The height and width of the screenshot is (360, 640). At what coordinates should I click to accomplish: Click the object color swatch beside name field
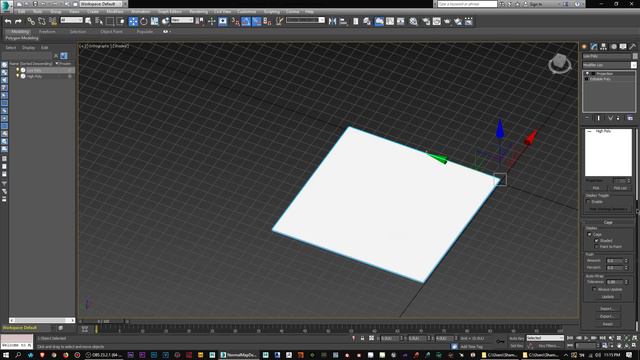pyautogui.click(x=635, y=56)
